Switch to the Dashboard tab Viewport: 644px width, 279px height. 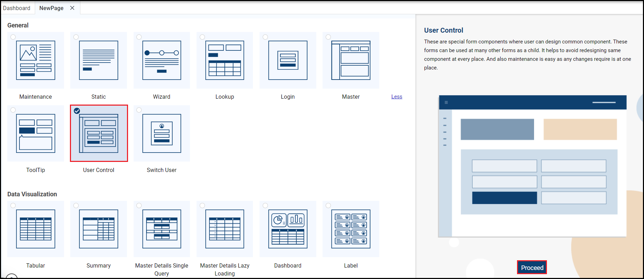[17, 8]
